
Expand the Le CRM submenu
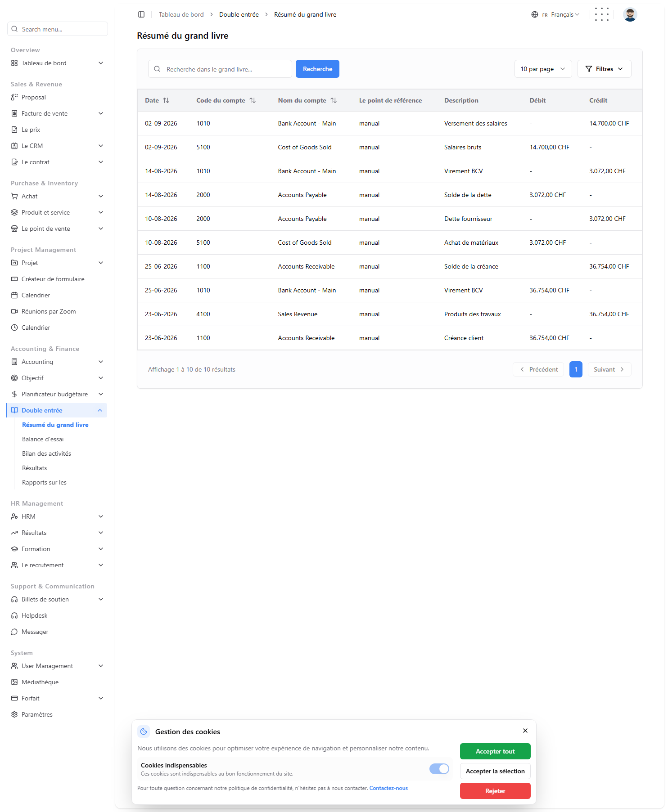(x=57, y=146)
